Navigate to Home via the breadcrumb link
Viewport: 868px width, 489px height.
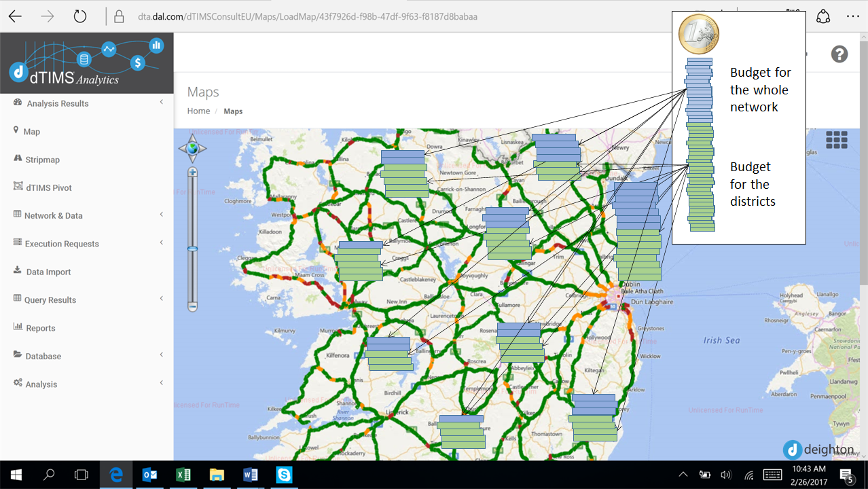point(198,111)
